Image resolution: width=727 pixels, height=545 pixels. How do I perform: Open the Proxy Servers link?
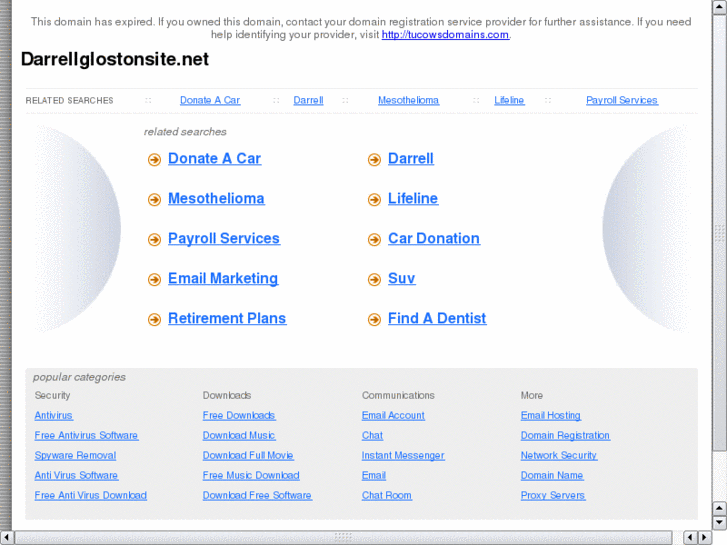pyautogui.click(x=553, y=496)
